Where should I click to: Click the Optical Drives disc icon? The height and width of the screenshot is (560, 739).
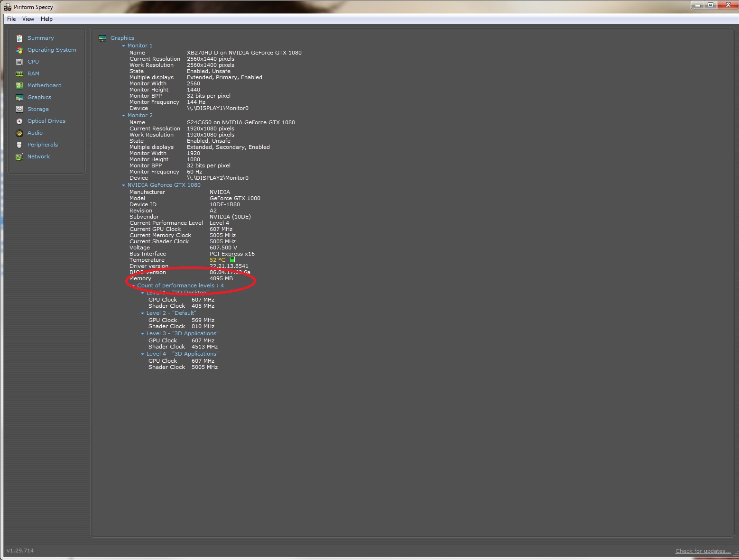19,121
